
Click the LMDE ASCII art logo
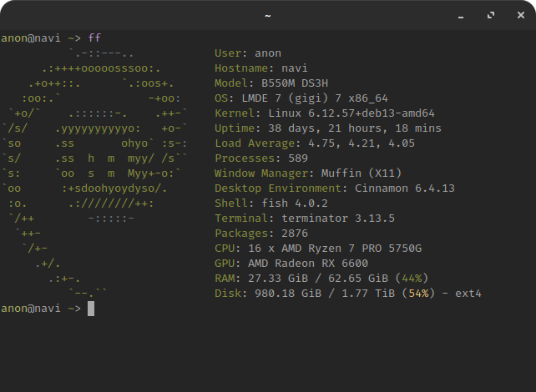94,173
